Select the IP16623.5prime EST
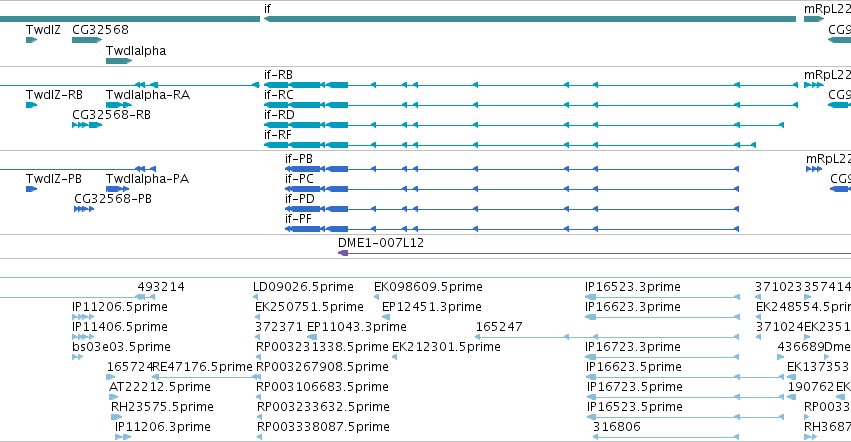Image resolution: width=851 pixels, height=442 pixels. pos(685,377)
